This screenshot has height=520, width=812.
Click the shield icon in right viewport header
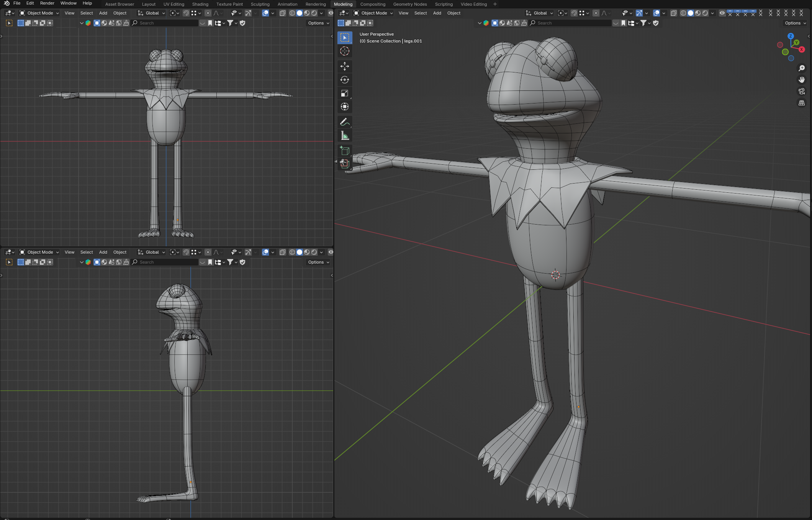(x=656, y=23)
